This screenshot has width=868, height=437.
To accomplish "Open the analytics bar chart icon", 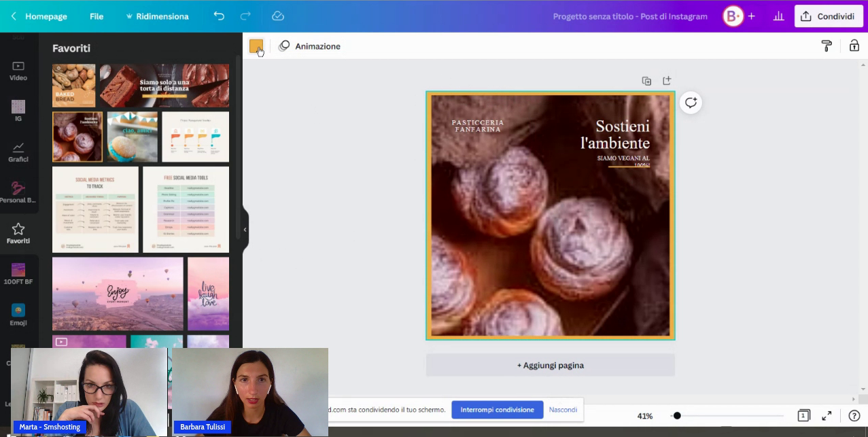I will tap(778, 16).
